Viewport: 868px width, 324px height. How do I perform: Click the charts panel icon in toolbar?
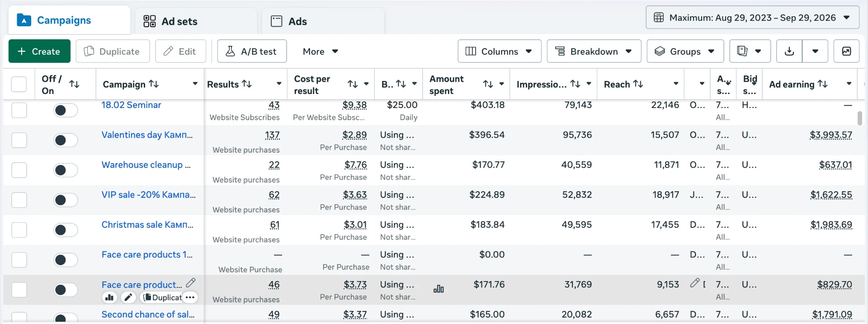click(847, 51)
